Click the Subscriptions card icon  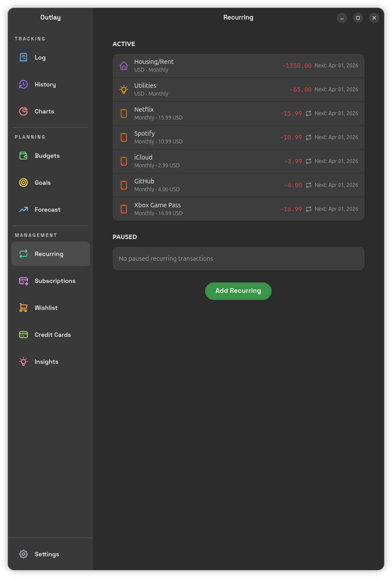pyautogui.click(x=23, y=281)
